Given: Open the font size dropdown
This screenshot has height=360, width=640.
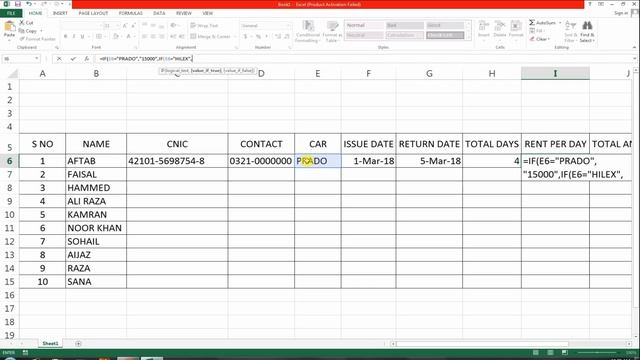Looking at the screenshot, I should (x=118, y=26).
